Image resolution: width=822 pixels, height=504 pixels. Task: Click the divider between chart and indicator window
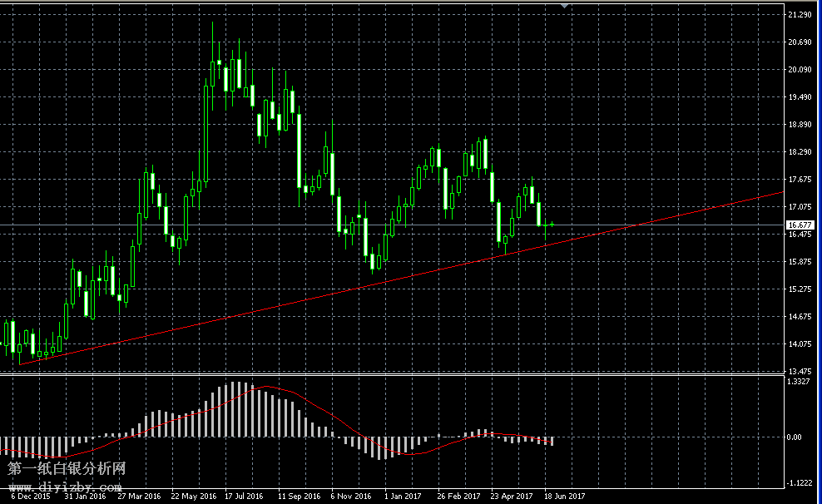point(391,374)
